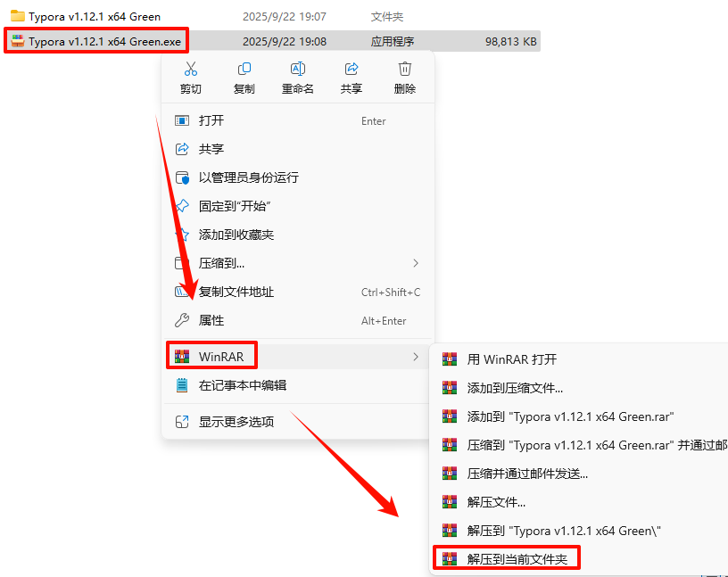
Task: Click the Cut (剪切) scissors icon
Action: pos(190,69)
